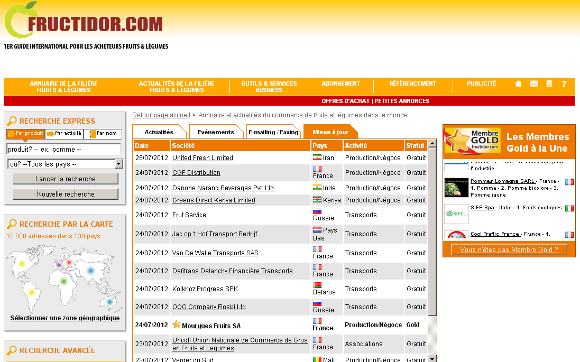
Task: Open the Actualités tab
Action: (x=159, y=132)
